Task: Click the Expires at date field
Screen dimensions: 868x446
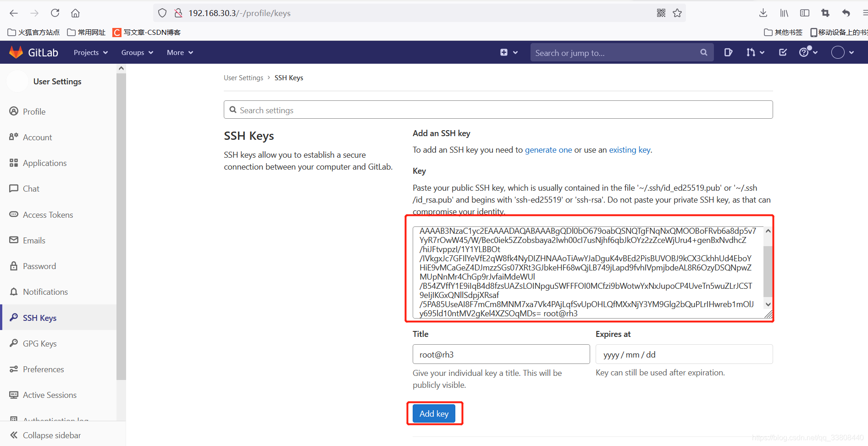Action: point(684,354)
